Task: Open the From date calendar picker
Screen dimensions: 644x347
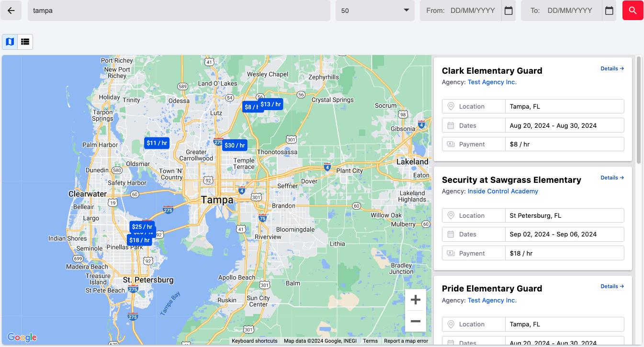Action: (x=508, y=11)
